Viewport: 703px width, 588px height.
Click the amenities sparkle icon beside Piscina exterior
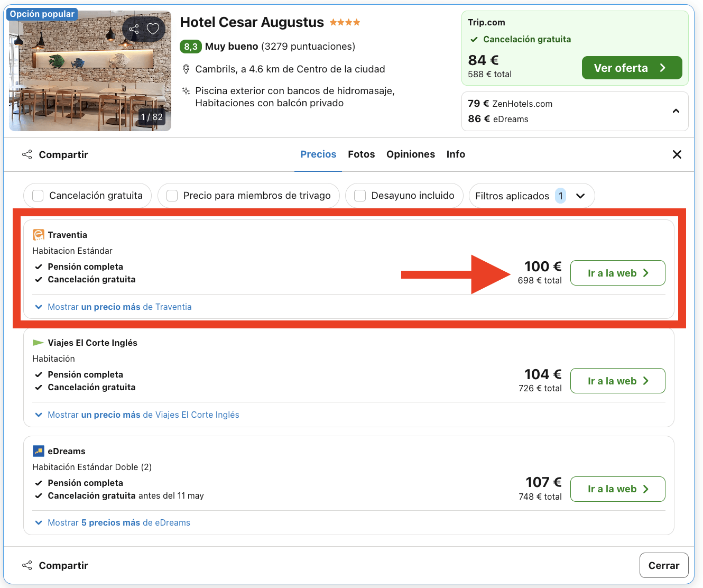(x=186, y=90)
